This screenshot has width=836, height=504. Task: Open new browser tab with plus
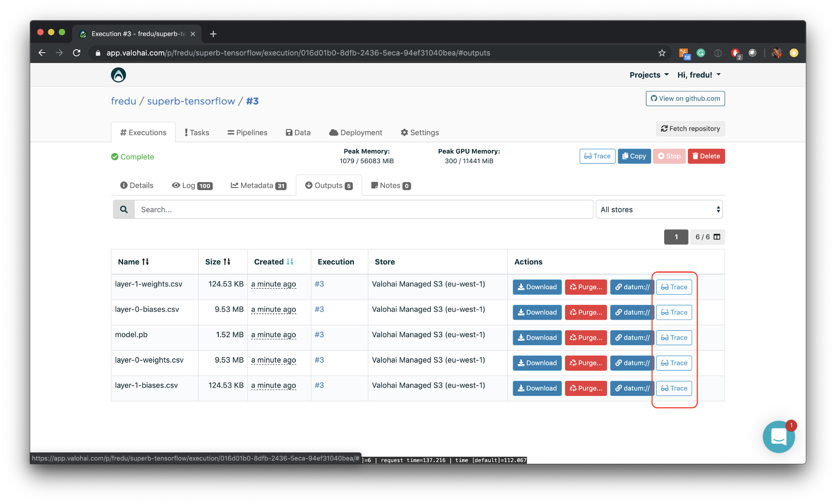coord(213,34)
